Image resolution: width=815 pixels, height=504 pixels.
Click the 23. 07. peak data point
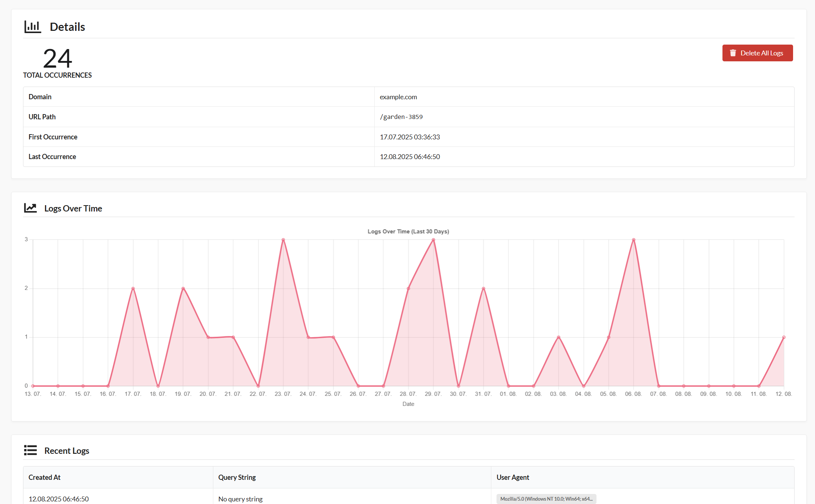[283, 240]
